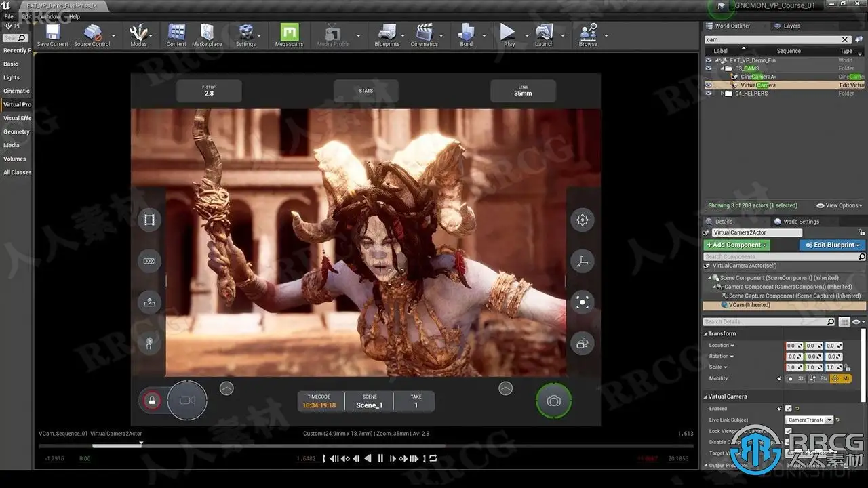Click the VCam record camera button

(187, 401)
